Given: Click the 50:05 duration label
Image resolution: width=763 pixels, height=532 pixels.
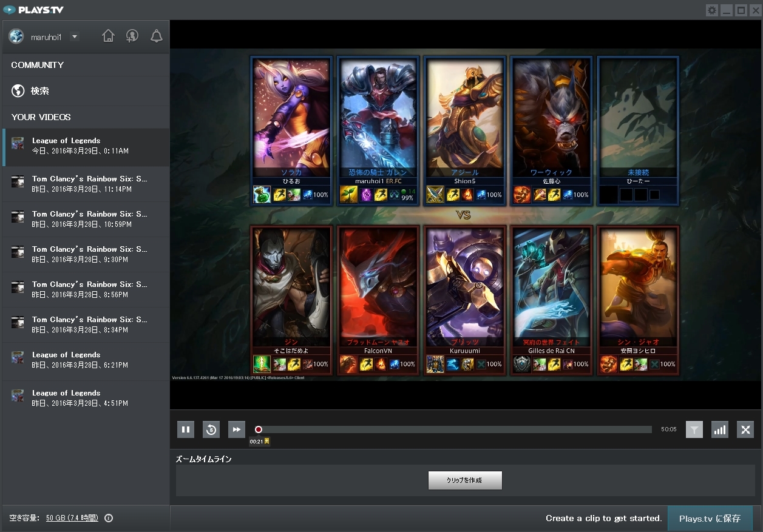Looking at the screenshot, I should [x=668, y=429].
